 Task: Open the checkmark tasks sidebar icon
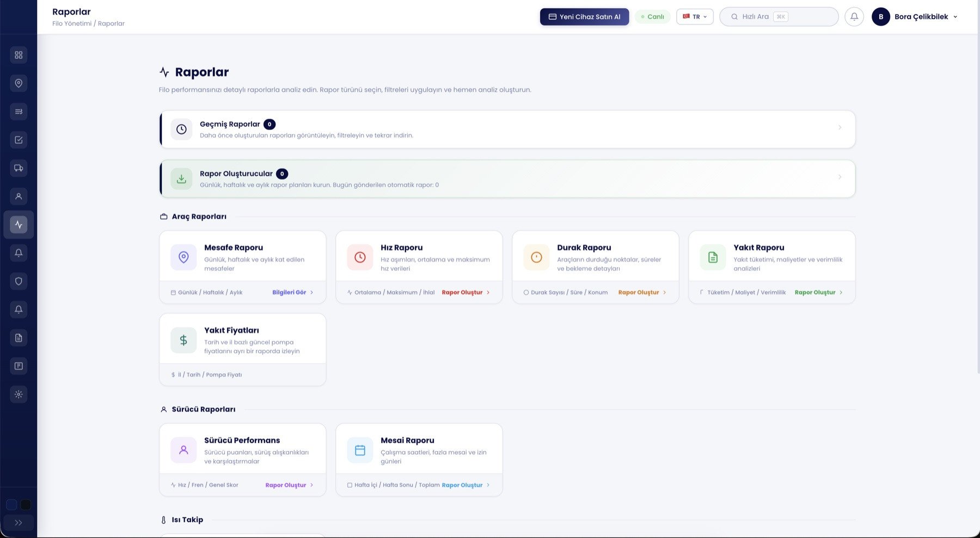point(19,140)
